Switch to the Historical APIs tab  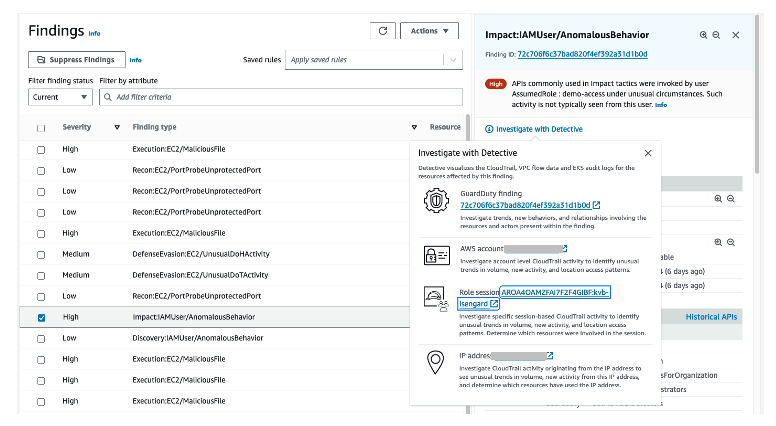click(x=711, y=317)
